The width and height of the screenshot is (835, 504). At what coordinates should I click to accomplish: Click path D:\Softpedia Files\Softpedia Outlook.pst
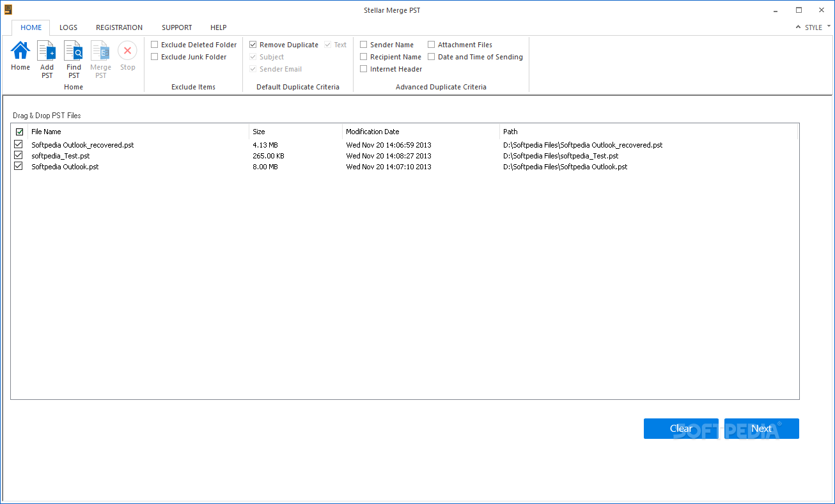click(x=565, y=167)
